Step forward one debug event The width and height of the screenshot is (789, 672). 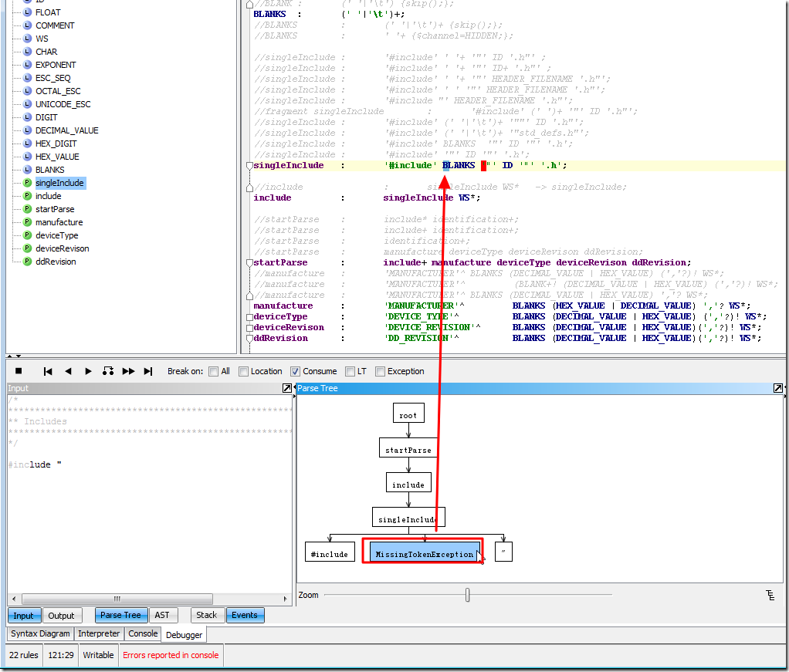pyautogui.click(x=88, y=371)
